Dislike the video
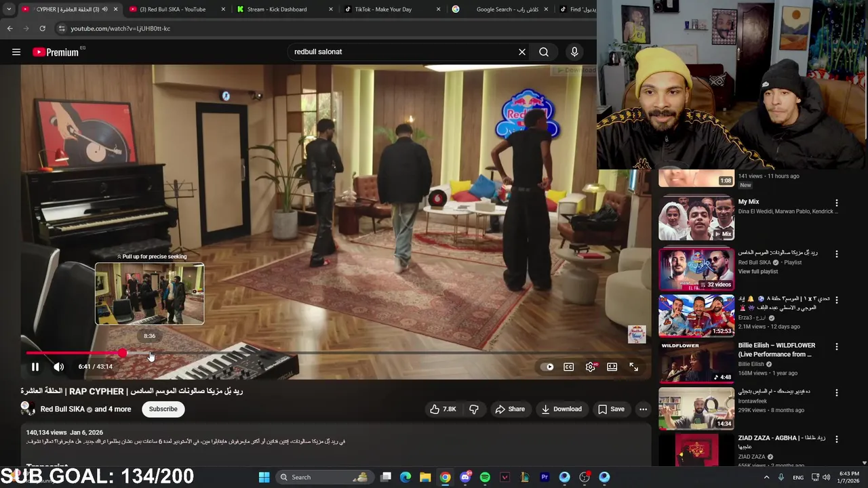 tap(474, 409)
